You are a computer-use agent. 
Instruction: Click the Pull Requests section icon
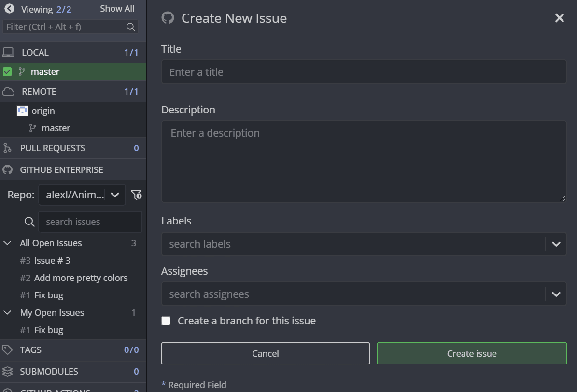pyautogui.click(x=7, y=148)
